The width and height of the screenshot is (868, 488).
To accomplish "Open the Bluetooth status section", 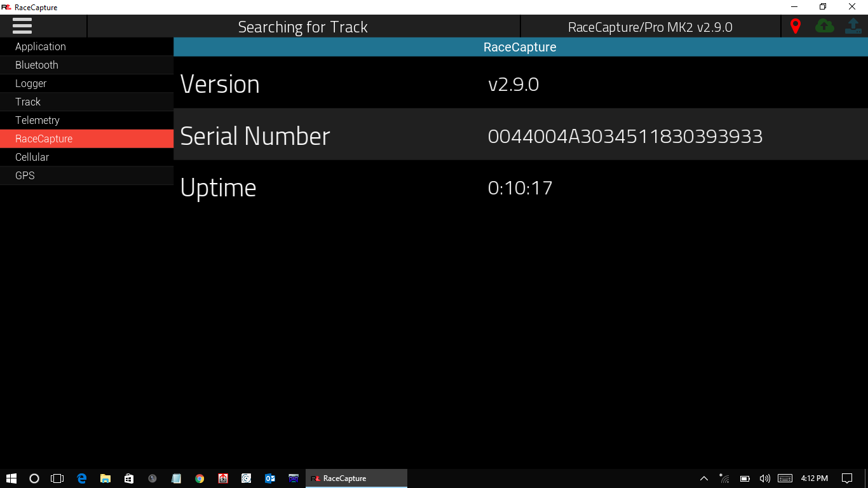I will tap(86, 65).
